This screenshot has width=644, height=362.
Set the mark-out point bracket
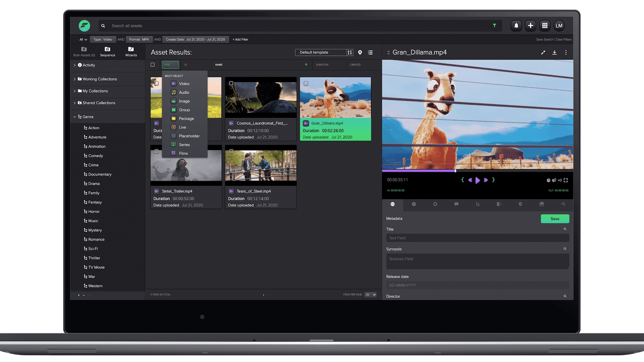(493, 180)
